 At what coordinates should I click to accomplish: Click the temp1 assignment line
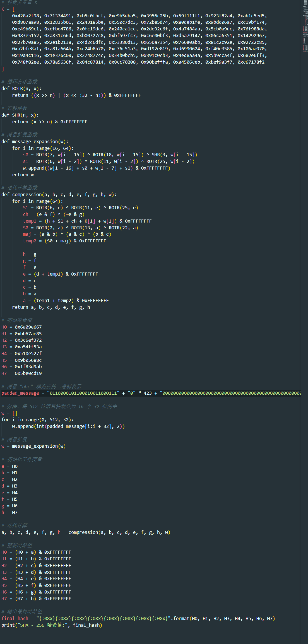(87, 221)
